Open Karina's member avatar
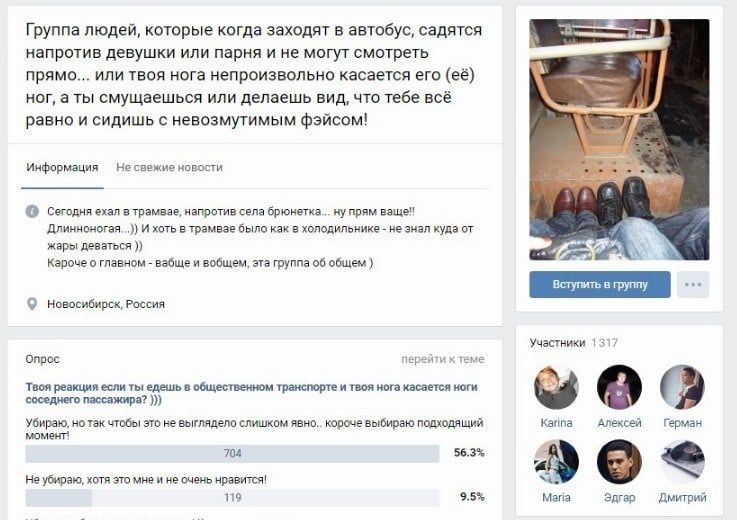This screenshot has height=520, width=737. 556,387
